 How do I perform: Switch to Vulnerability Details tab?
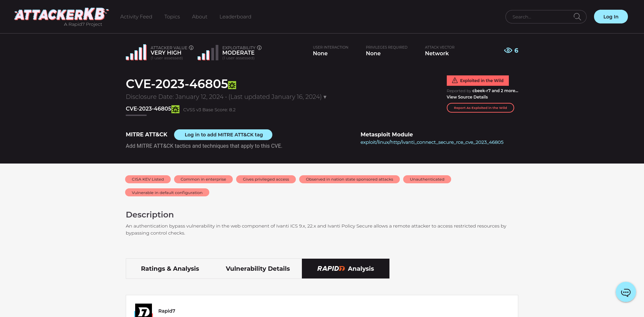tap(258, 268)
